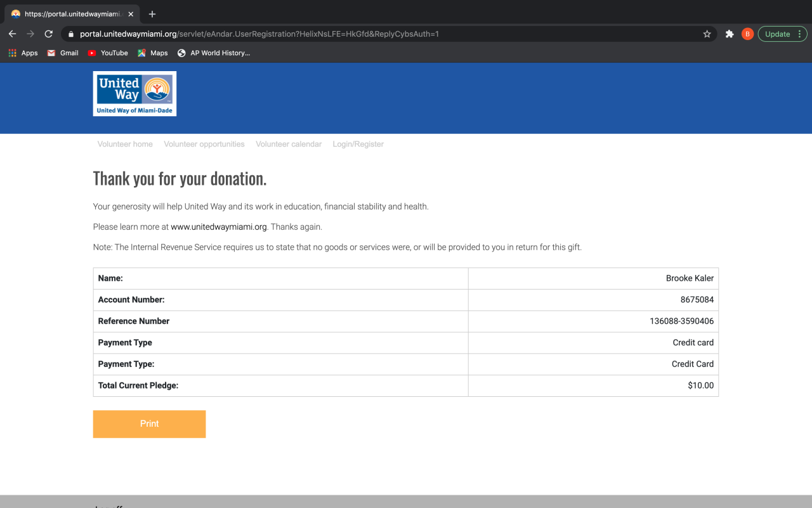Screen dimensions: 812x508
Task: Click the Name: row label
Action: coord(110,278)
